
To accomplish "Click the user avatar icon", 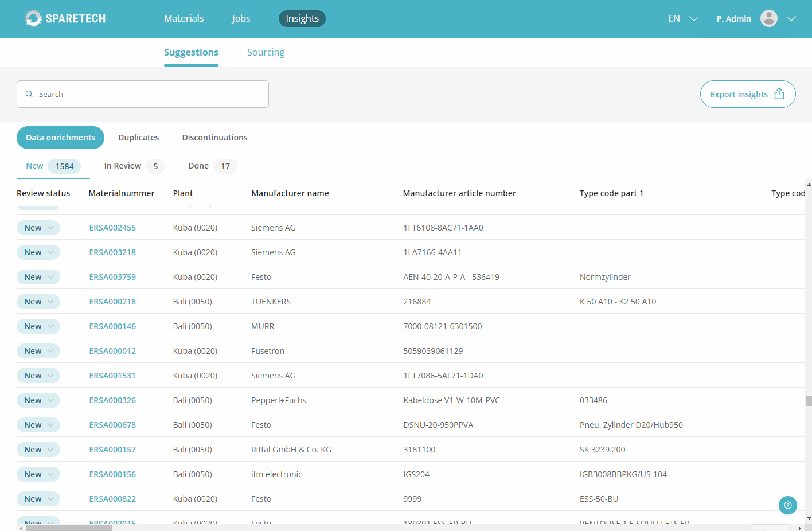I will 768,18.
